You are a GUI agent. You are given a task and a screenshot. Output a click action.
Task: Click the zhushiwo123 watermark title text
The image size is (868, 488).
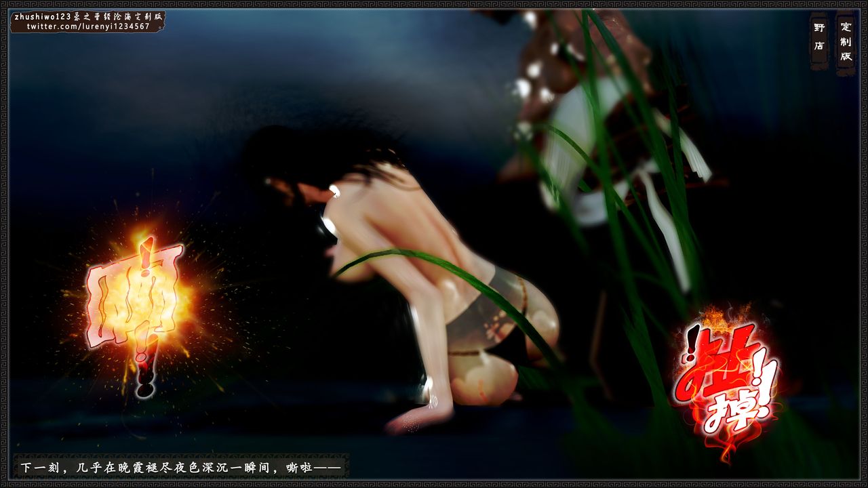click(87, 16)
